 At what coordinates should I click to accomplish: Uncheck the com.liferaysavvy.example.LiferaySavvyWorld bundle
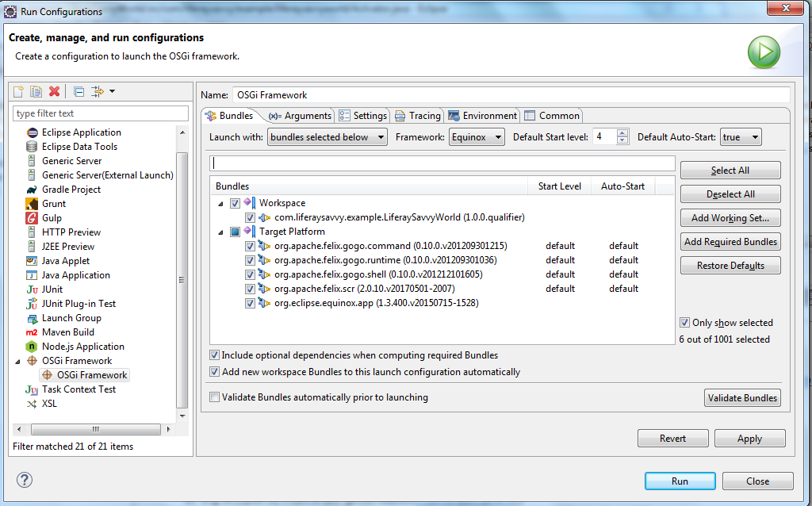pos(250,217)
